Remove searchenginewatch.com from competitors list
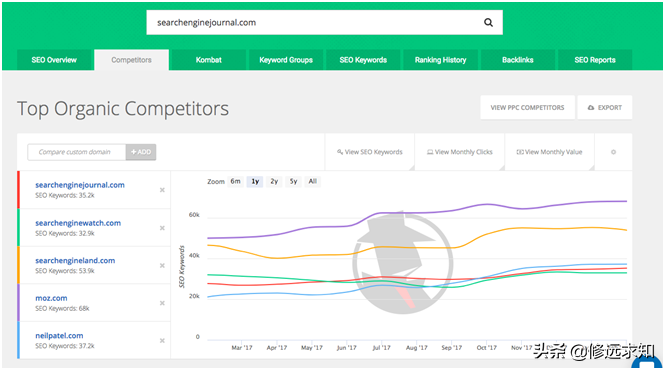The width and height of the screenshot is (665, 370). 162,228
